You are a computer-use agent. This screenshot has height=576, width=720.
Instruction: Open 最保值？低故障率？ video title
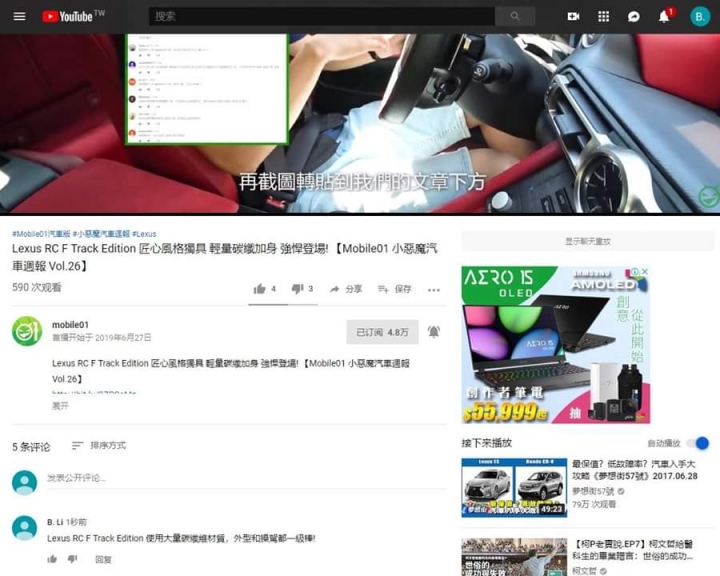(635, 470)
